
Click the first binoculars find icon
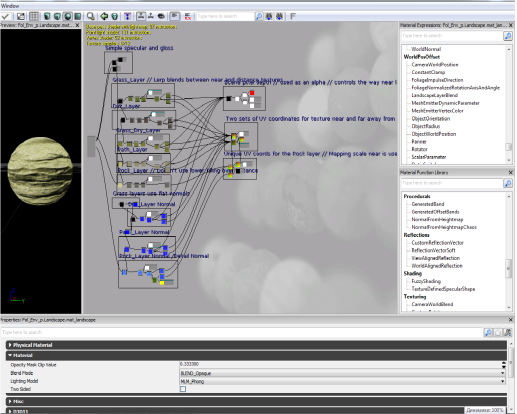tap(269, 16)
